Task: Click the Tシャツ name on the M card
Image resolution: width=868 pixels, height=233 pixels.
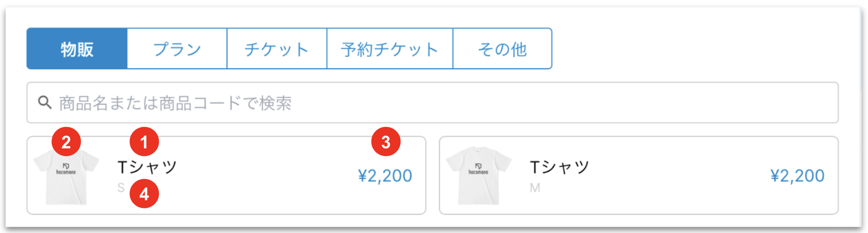Action: (x=559, y=167)
